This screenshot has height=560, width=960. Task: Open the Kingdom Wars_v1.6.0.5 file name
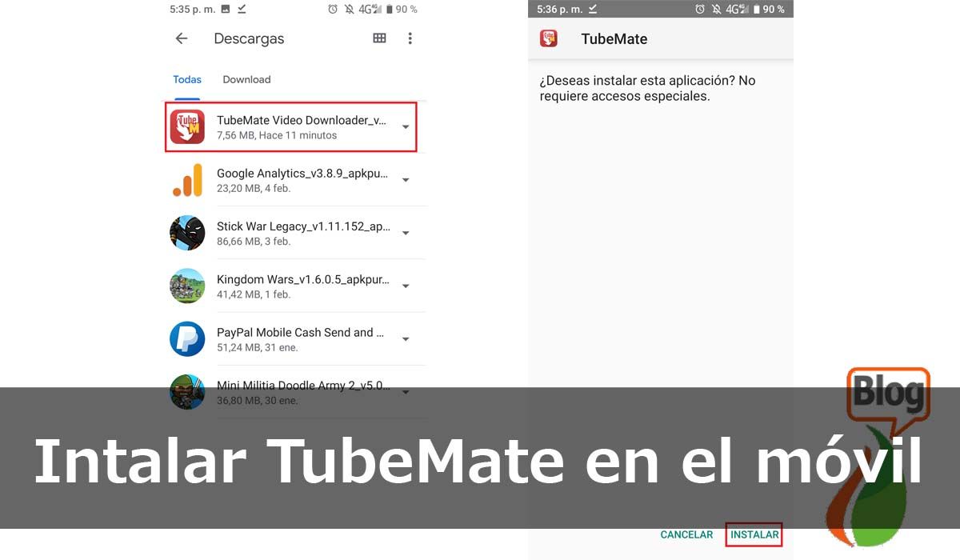303,279
